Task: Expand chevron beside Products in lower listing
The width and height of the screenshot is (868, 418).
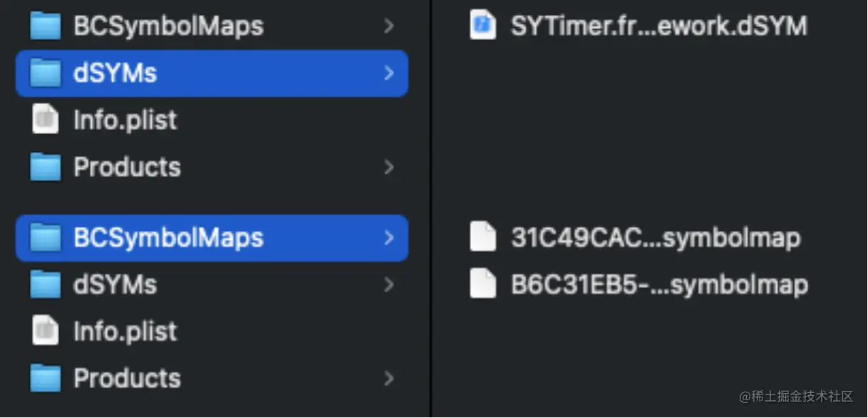Action: 388,378
